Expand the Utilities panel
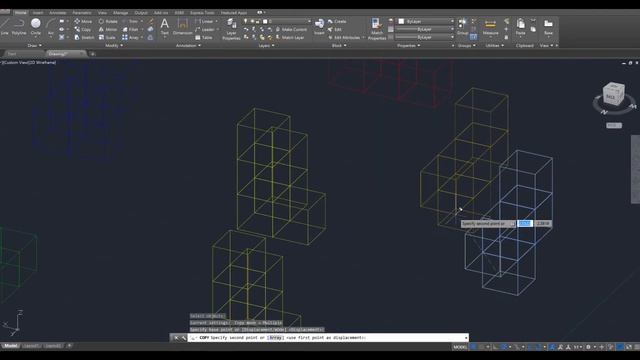 [495, 46]
